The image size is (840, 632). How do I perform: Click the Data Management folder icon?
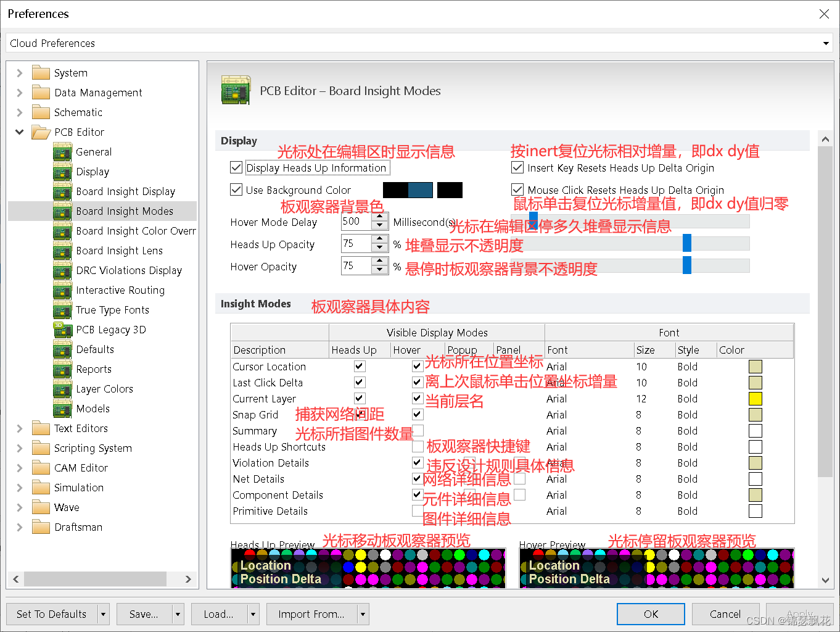(41, 93)
